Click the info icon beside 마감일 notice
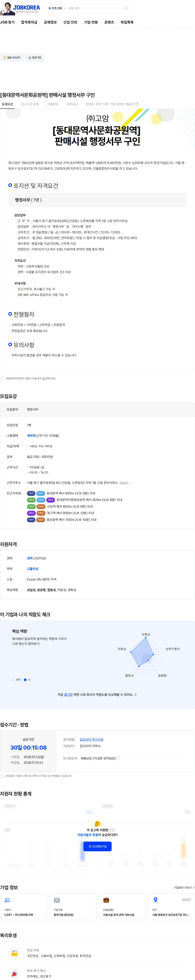 click(2, 776)
